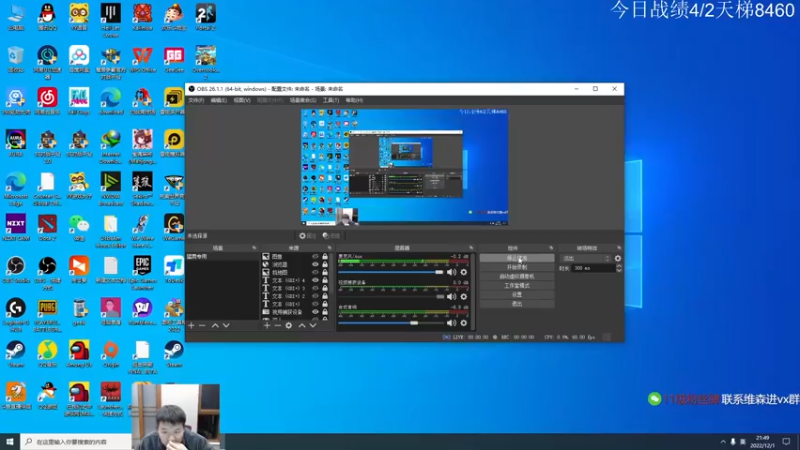800x450 pixels.
Task: Pop out the 场景 dock panel
Action: point(254,248)
